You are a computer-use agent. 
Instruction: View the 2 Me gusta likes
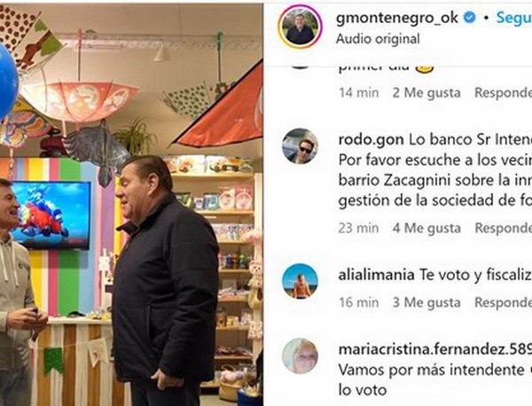coord(426,92)
